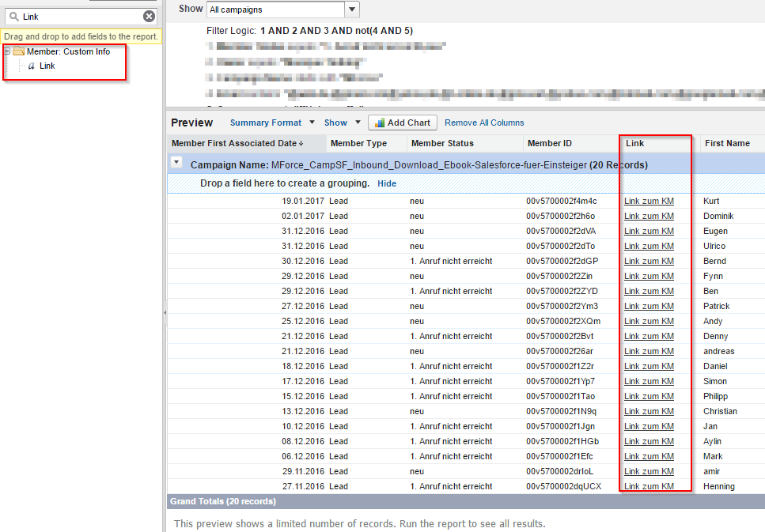Open Link zum KM in Kurt's row
The height and width of the screenshot is (532, 765).
tap(649, 201)
